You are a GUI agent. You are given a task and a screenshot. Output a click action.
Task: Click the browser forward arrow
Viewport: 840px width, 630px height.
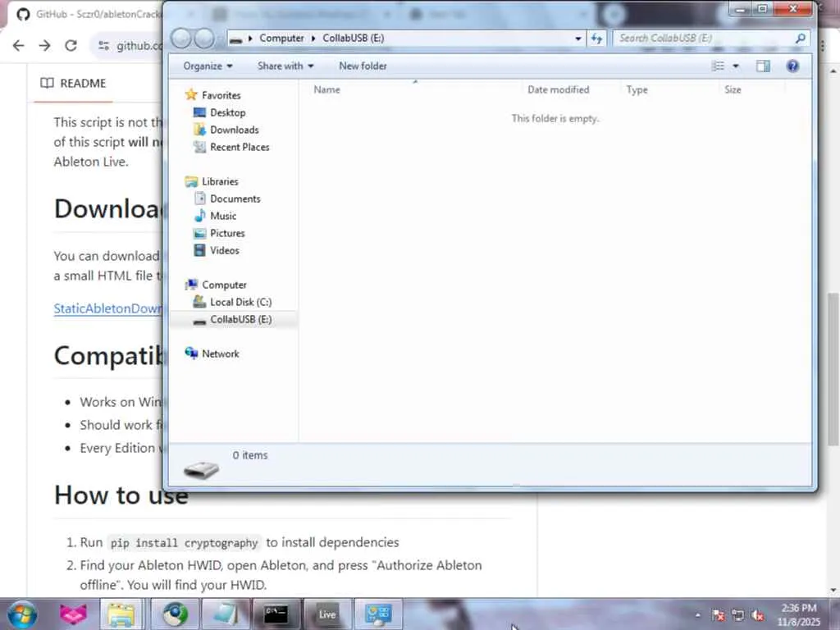45,46
